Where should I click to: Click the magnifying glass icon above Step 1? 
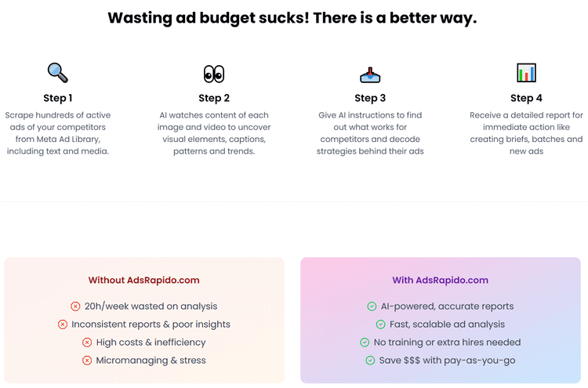point(58,73)
